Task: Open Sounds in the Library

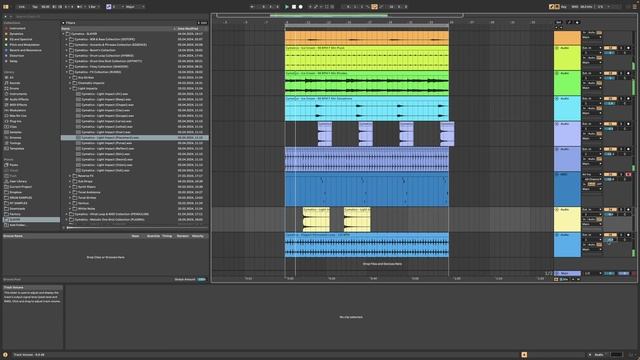Action: coord(14,83)
